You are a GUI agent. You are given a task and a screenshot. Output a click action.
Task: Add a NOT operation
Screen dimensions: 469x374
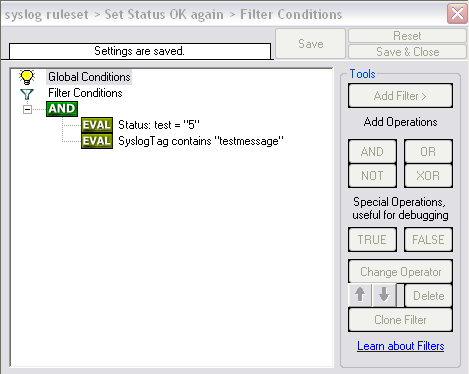coord(372,176)
